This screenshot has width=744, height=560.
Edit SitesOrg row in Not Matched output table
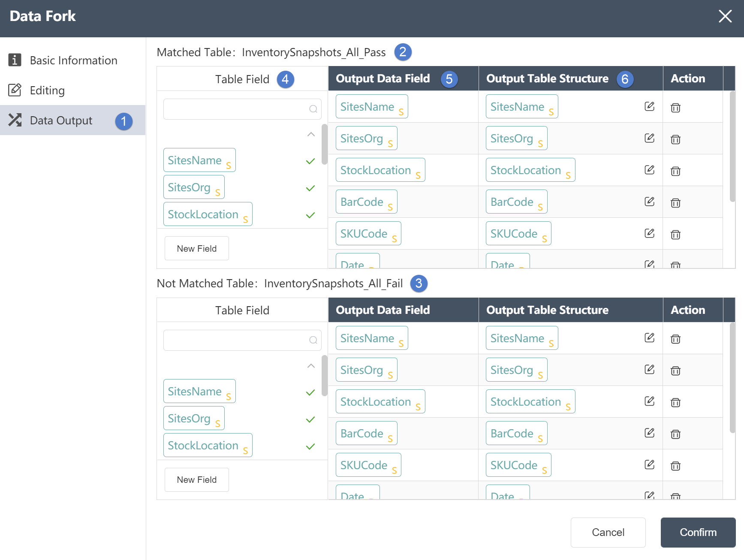[649, 370]
